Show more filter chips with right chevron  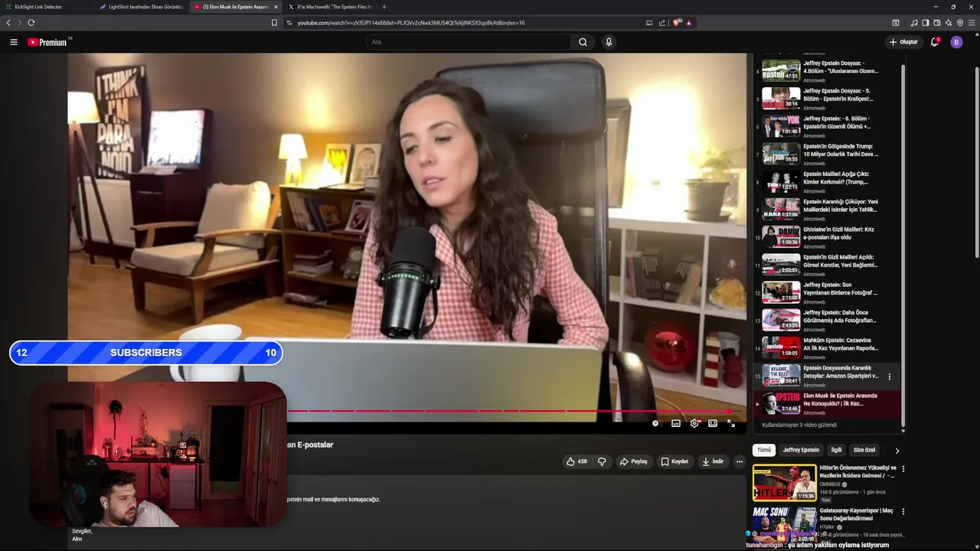[897, 451]
